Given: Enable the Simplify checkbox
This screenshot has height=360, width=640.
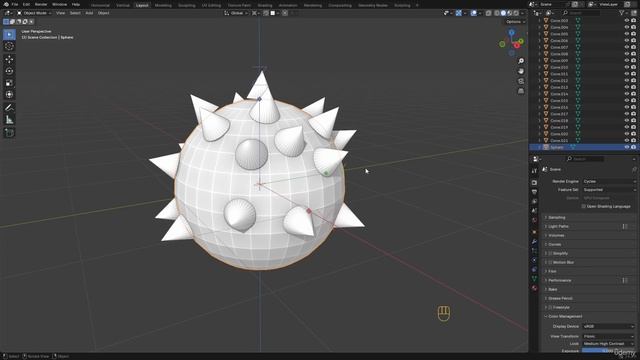Looking at the screenshot, I should [x=550, y=253].
